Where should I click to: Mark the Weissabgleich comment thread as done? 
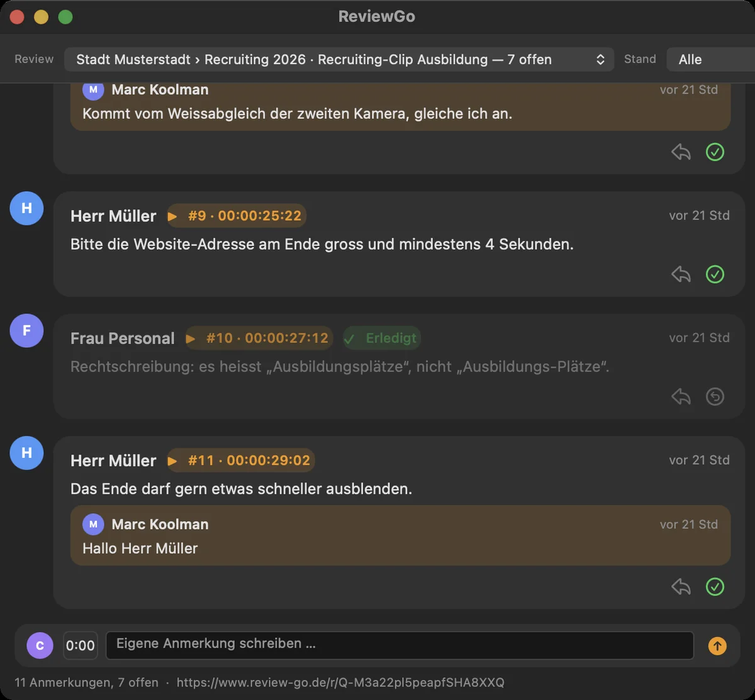click(715, 152)
